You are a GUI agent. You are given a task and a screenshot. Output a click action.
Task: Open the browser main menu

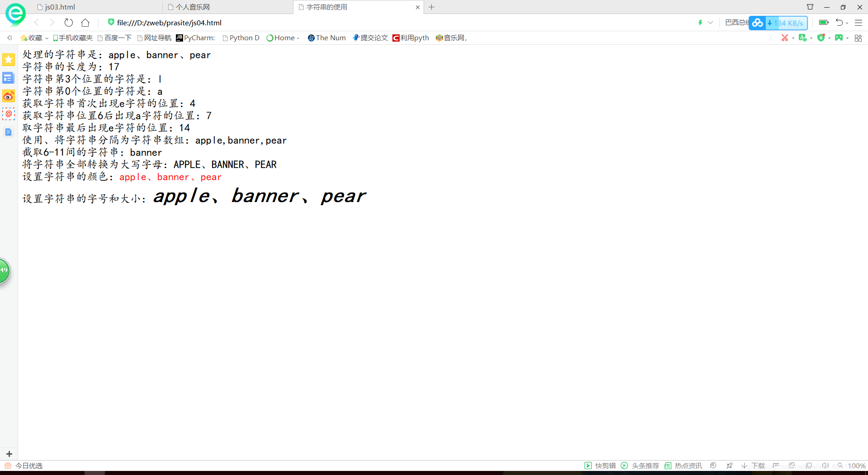tap(859, 23)
